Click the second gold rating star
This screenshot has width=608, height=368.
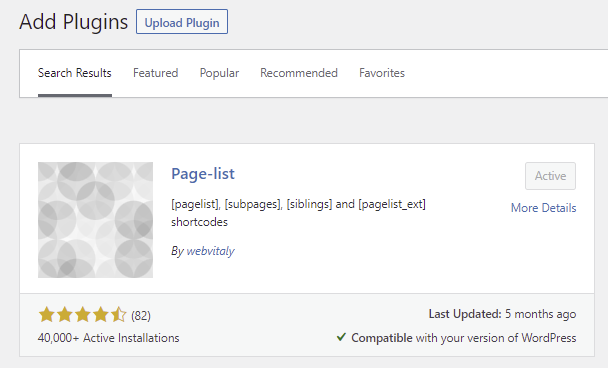64,314
